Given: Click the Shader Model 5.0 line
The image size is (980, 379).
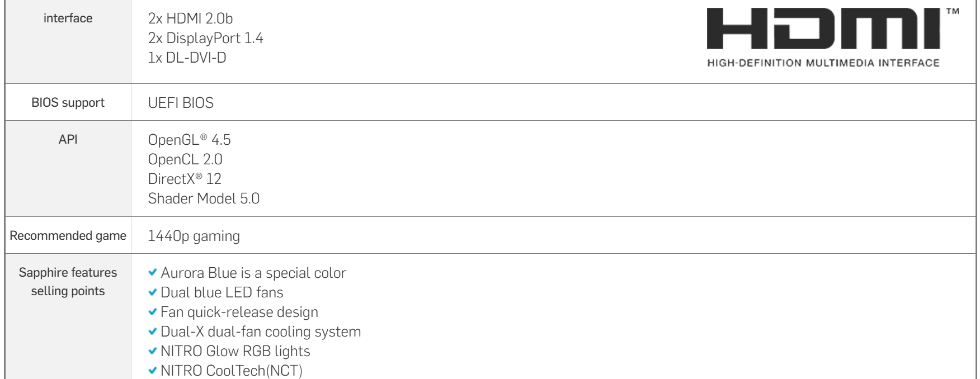Looking at the screenshot, I should click(204, 198).
